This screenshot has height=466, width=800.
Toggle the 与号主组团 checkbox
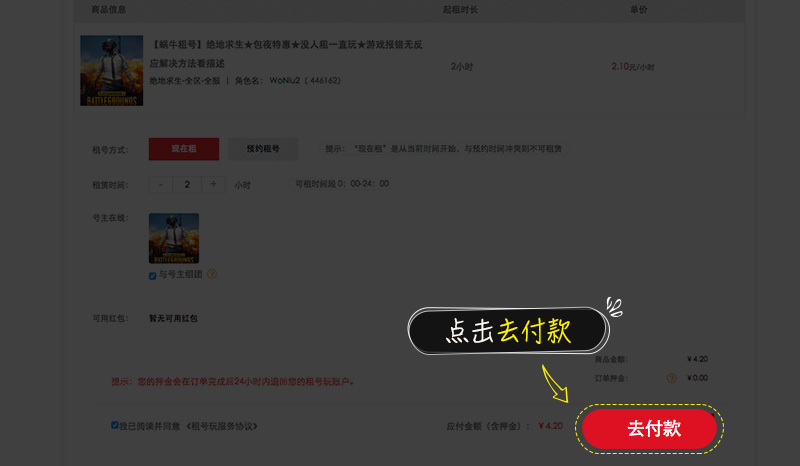point(153,275)
